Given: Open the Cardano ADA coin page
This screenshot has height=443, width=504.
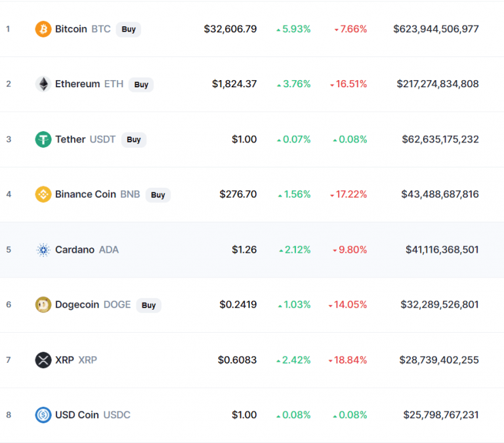Looking at the screenshot, I should point(87,250).
